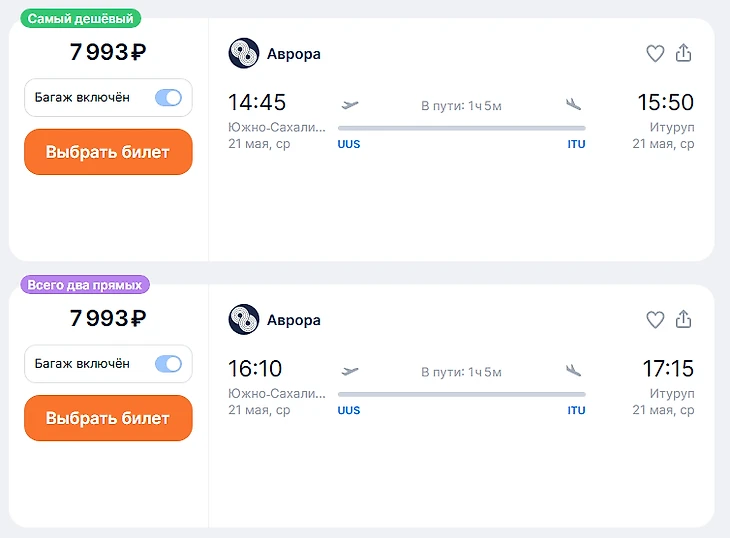The image size is (730, 538).
Task: Toggle baggage included on the second ticket
Action: coord(168,364)
